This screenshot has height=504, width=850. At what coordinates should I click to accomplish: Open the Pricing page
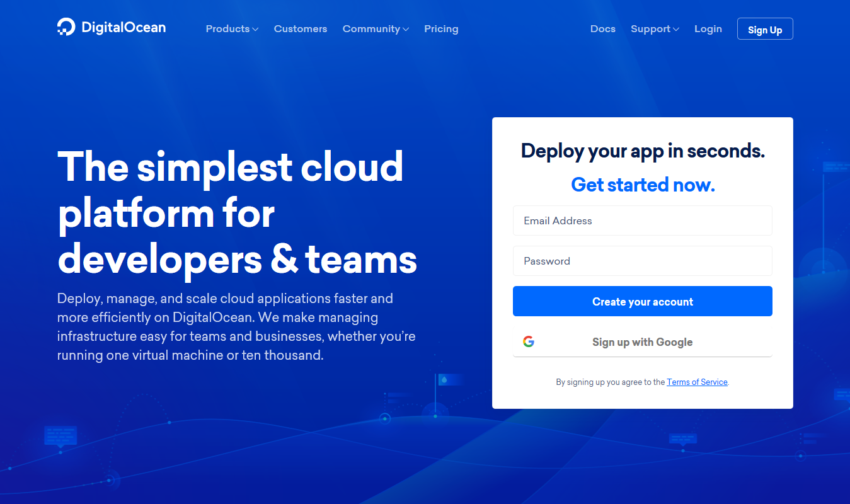click(441, 29)
